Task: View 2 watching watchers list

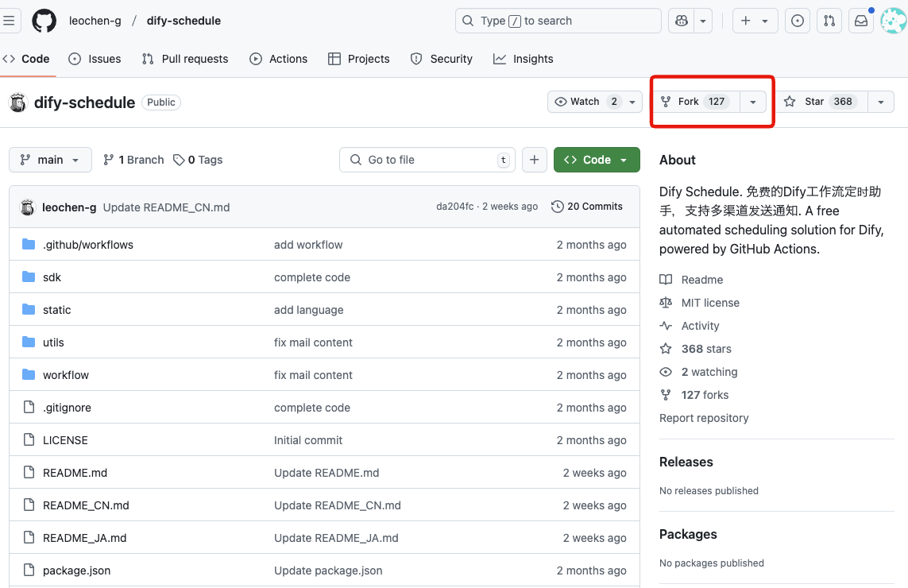Action: [x=698, y=372]
